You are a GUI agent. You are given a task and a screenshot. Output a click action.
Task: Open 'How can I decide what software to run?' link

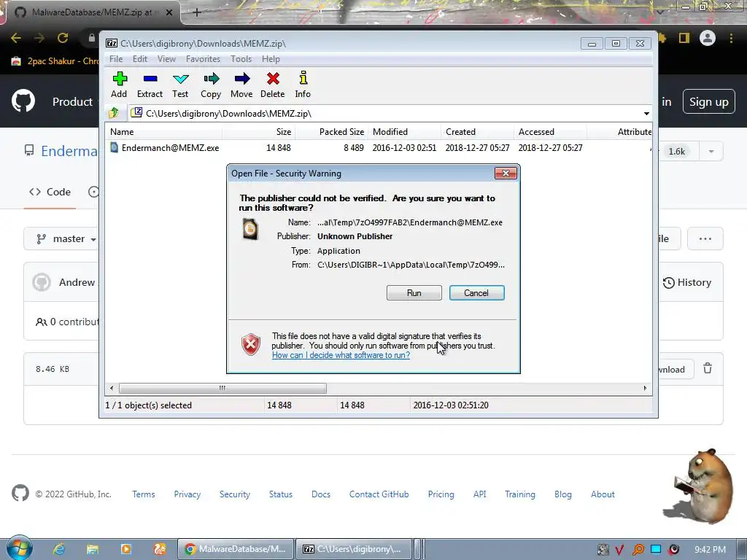point(341,355)
